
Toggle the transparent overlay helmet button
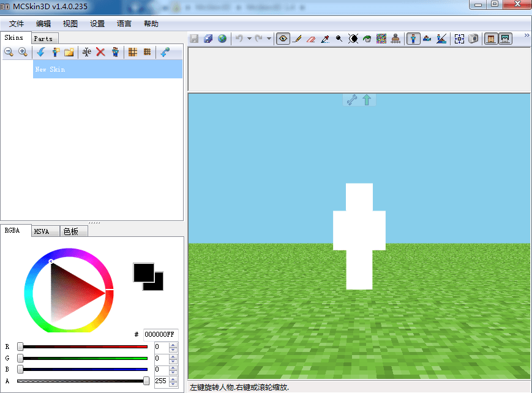point(505,39)
